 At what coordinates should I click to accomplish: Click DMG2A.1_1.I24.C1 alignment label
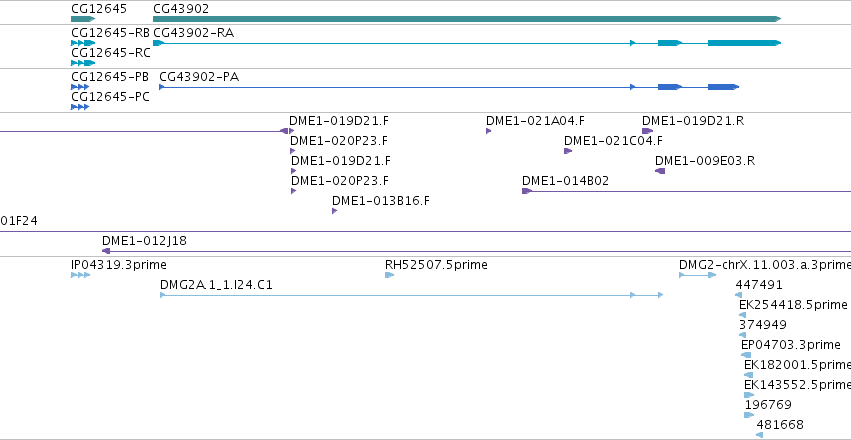coord(216,285)
